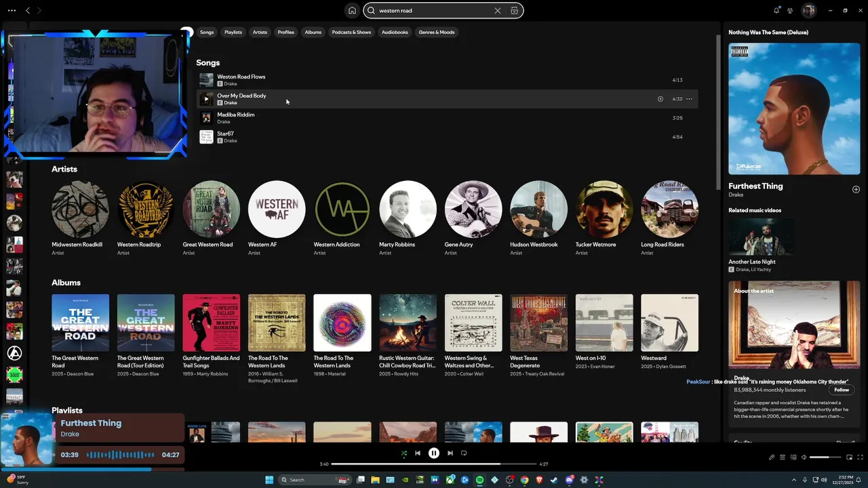
Task: Filter results by Artists
Action: [x=260, y=32]
